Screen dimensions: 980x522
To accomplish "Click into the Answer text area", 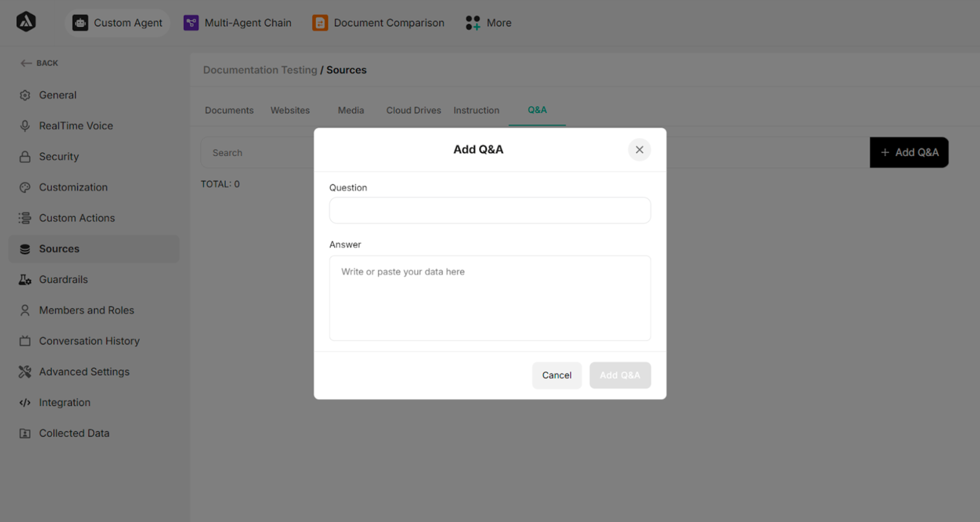I will point(490,298).
